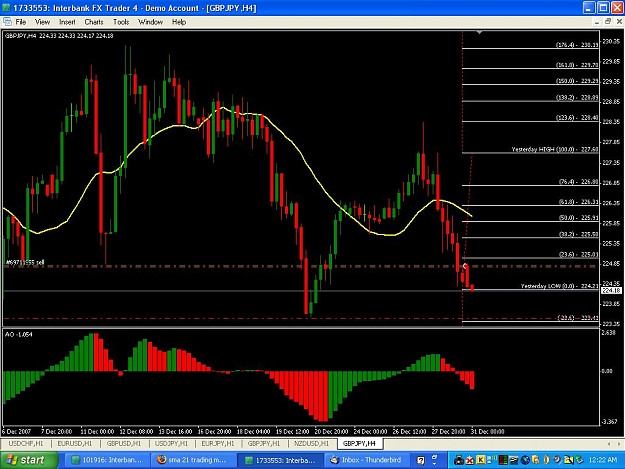Select the active GBPJPY,H4 chart tab

coord(359,443)
